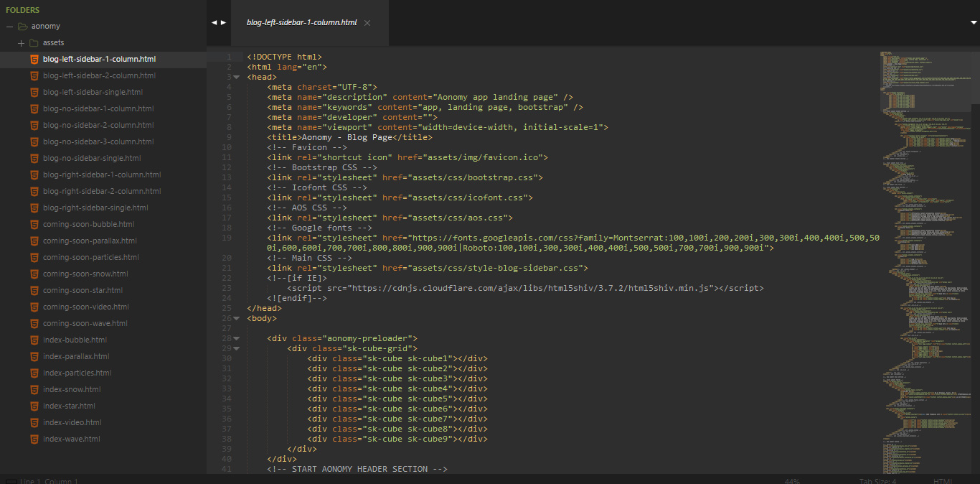Collapse the aonomy folder tree
The height and width of the screenshot is (484, 980).
coord(10,27)
